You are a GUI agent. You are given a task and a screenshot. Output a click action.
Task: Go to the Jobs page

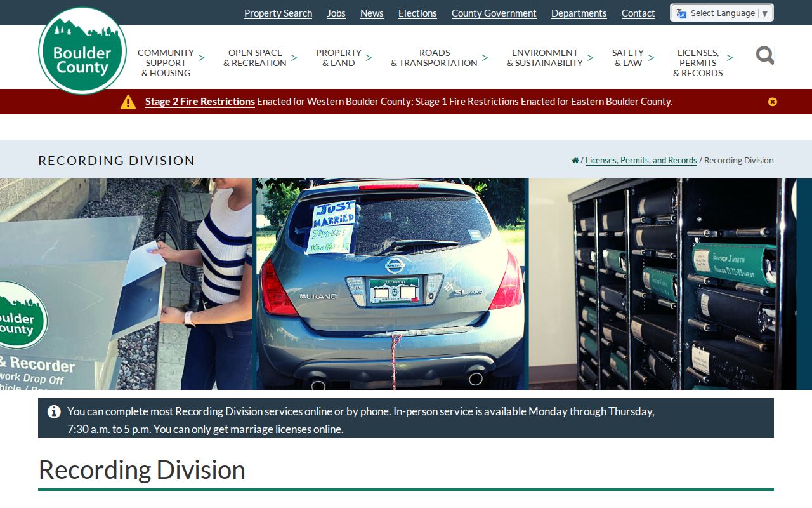[x=336, y=13]
